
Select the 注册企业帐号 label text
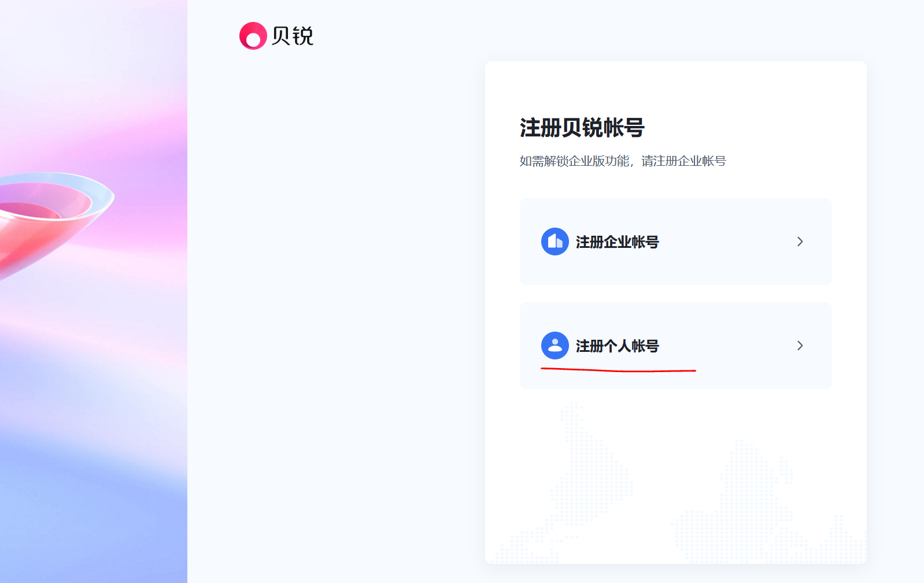pyautogui.click(x=617, y=242)
